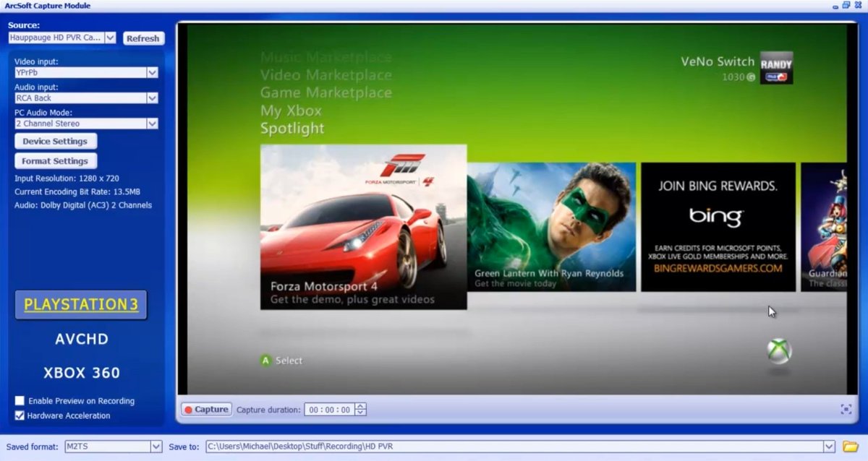Start recording with Capture button

[206, 410]
